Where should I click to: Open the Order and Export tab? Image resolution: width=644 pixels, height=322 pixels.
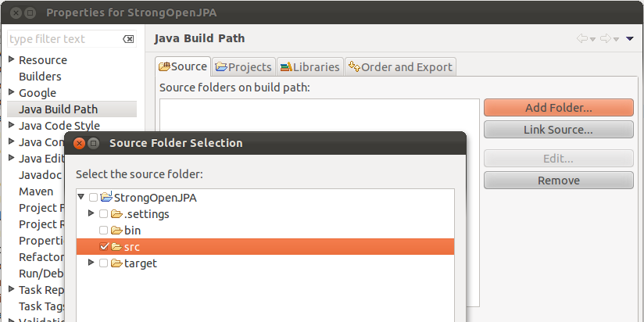tap(399, 67)
